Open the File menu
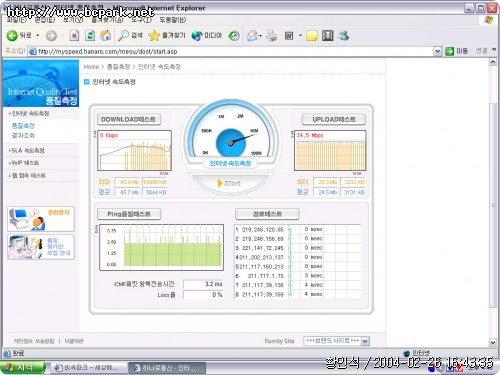The image size is (500, 375). (16, 20)
